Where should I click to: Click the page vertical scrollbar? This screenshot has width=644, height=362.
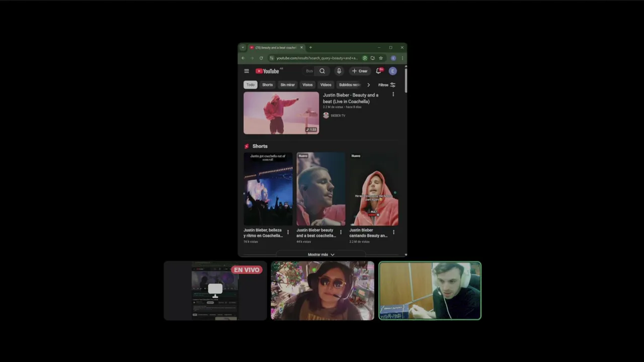coord(406,80)
